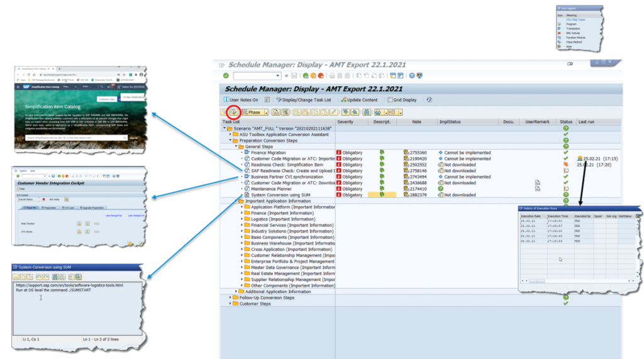This screenshot has width=644, height=359.
Task: Click the Execute icon circled in red
Action: 233,112
